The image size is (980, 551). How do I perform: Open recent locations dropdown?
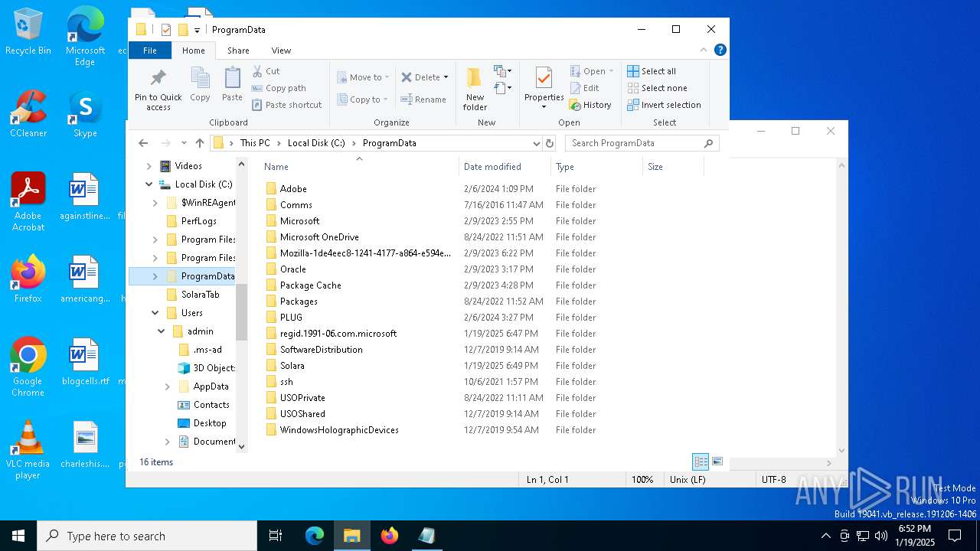[x=184, y=143]
